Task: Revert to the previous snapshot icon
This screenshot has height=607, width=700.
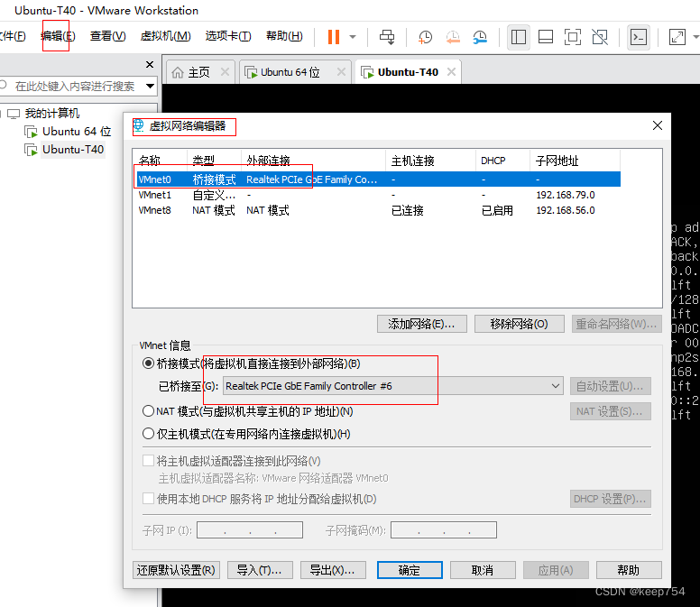Action: [x=453, y=37]
